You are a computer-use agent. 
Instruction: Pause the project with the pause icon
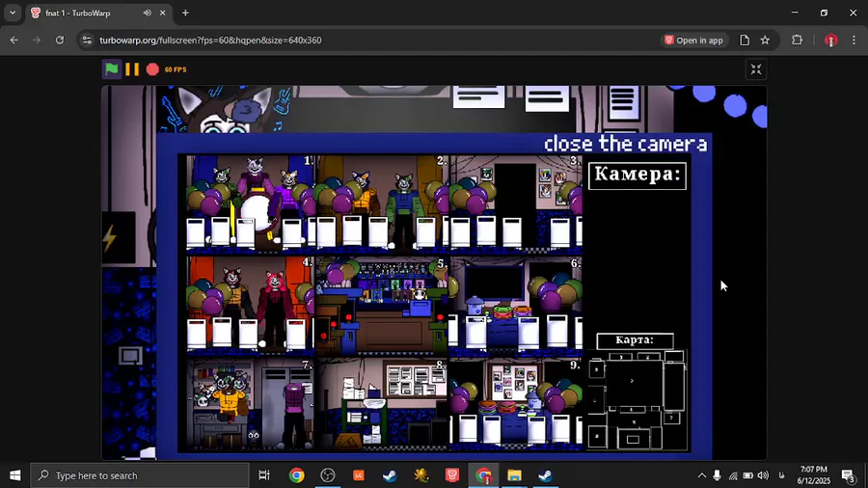click(132, 69)
